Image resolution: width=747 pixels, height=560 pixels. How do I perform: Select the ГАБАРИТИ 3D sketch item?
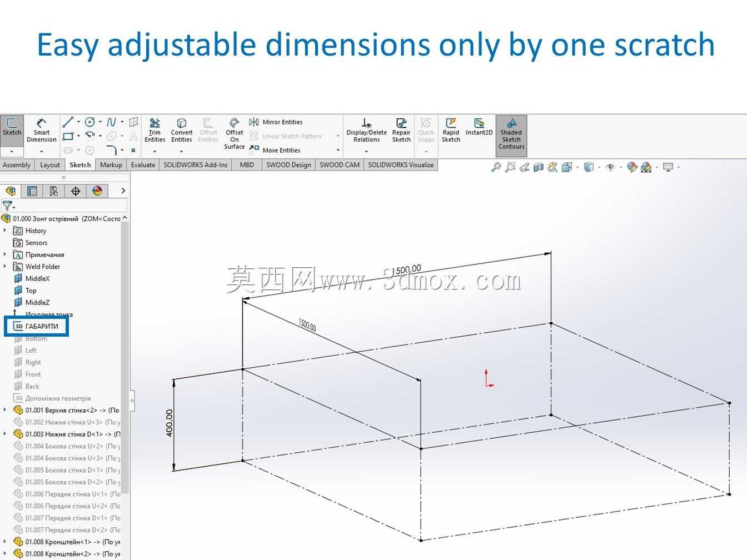point(36,326)
